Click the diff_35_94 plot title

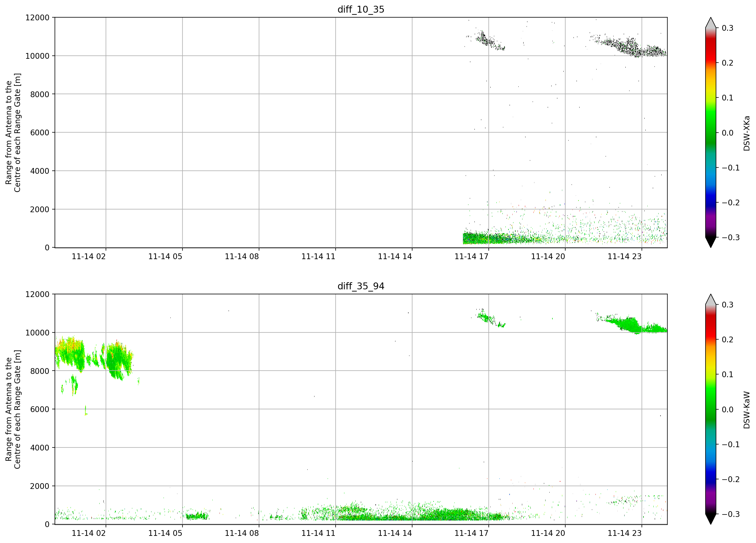click(x=361, y=286)
